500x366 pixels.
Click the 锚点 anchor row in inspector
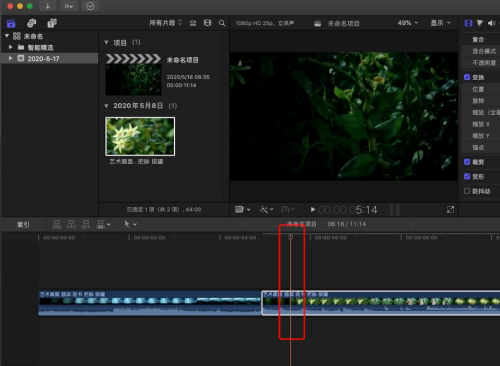(481, 147)
